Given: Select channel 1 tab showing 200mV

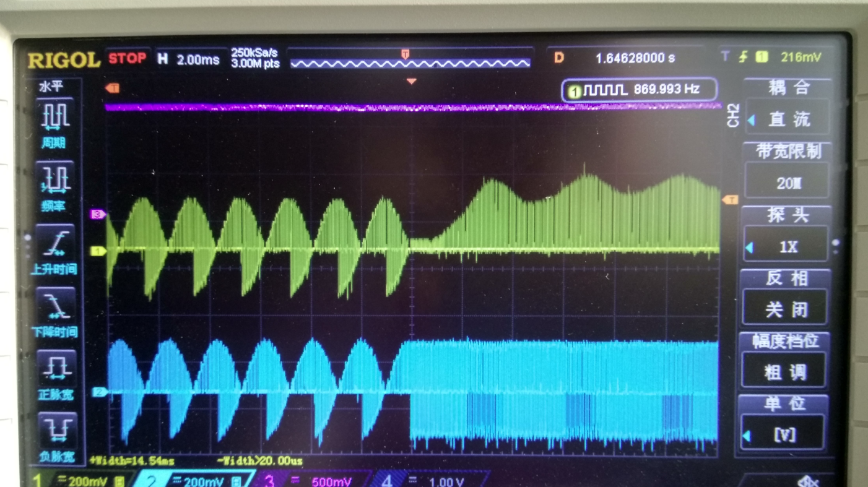Looking at the screenshot, I should 78,480.
